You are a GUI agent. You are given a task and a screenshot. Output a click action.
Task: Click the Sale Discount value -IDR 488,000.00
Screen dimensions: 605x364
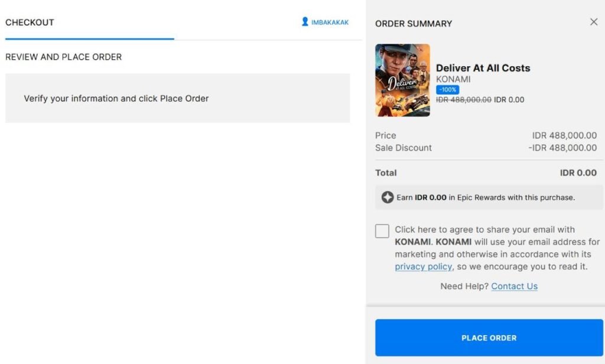click(562, 148)
